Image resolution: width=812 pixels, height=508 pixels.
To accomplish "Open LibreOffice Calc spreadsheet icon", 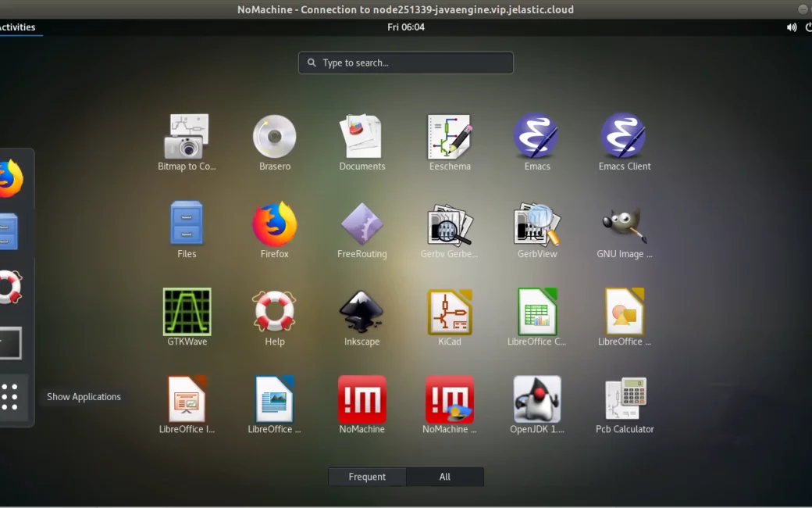I will [x=537, y=312].
